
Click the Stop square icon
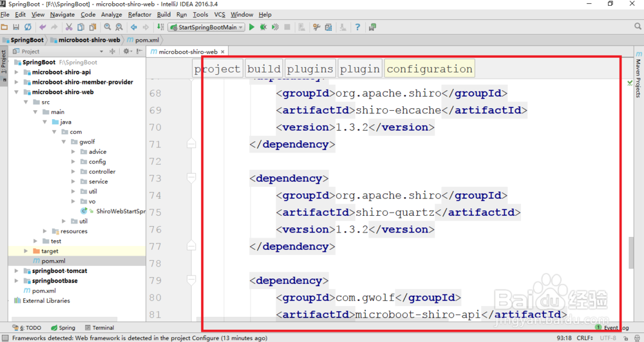click(x=287, y=27)
